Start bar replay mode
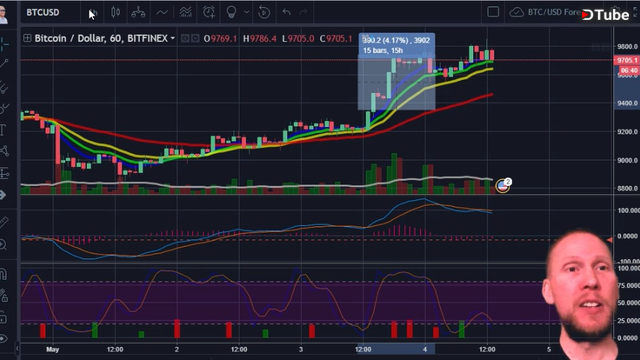This screenshot has height=360, width=640. [264, 12]
